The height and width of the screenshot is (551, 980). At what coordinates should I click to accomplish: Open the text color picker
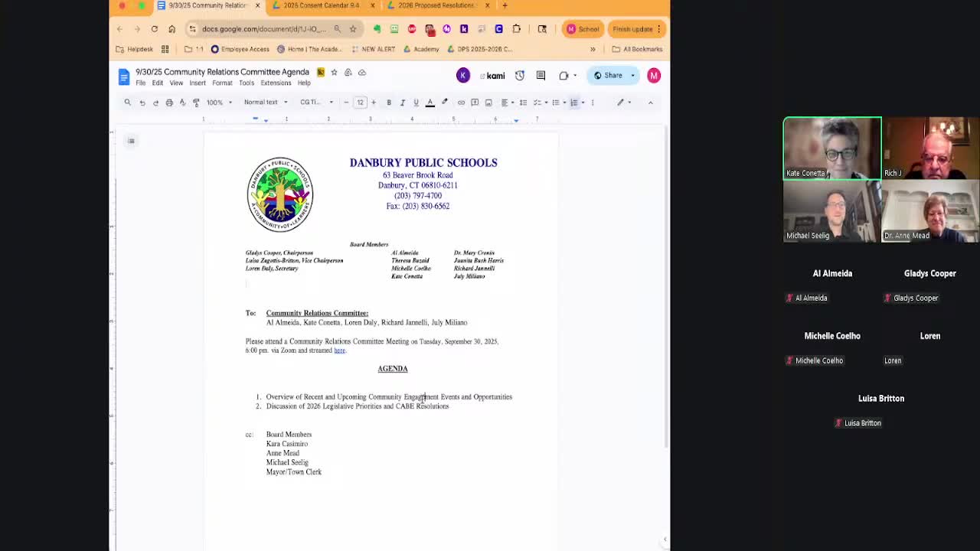click(430, 102)
